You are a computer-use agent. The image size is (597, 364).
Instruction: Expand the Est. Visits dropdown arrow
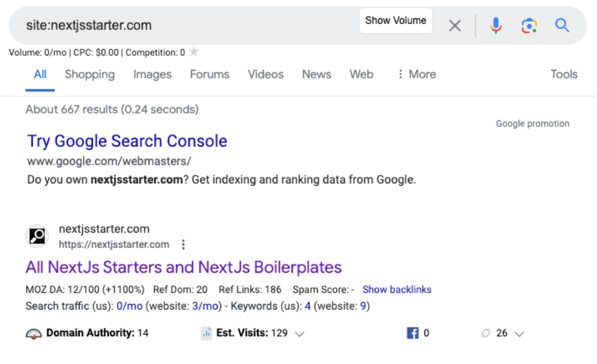(299, 334)
